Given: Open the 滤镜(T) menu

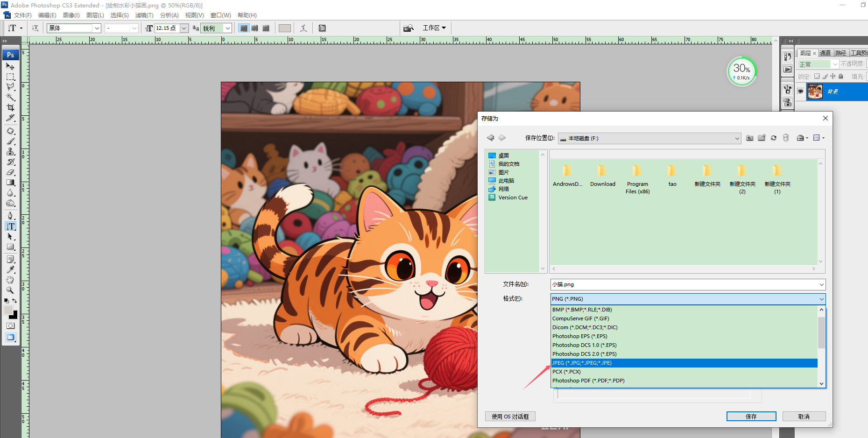Looking at the screenshot, I should [144, 15].
